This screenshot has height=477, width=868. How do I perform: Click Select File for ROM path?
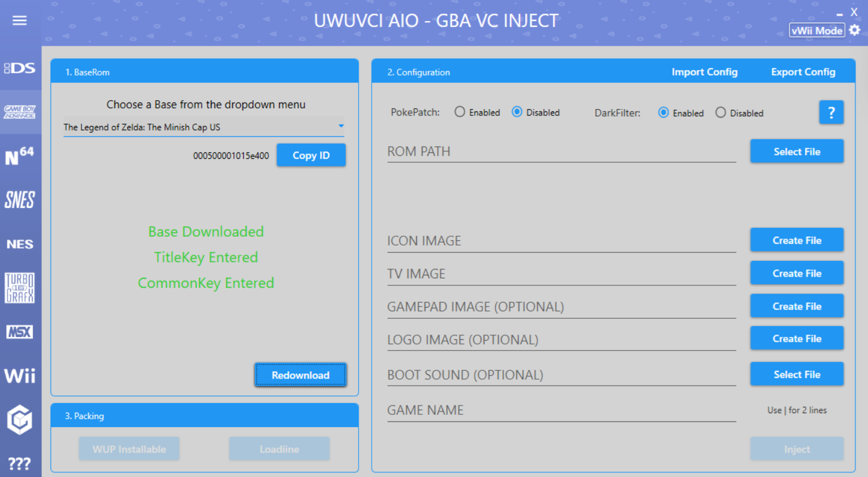click(796, 151)
